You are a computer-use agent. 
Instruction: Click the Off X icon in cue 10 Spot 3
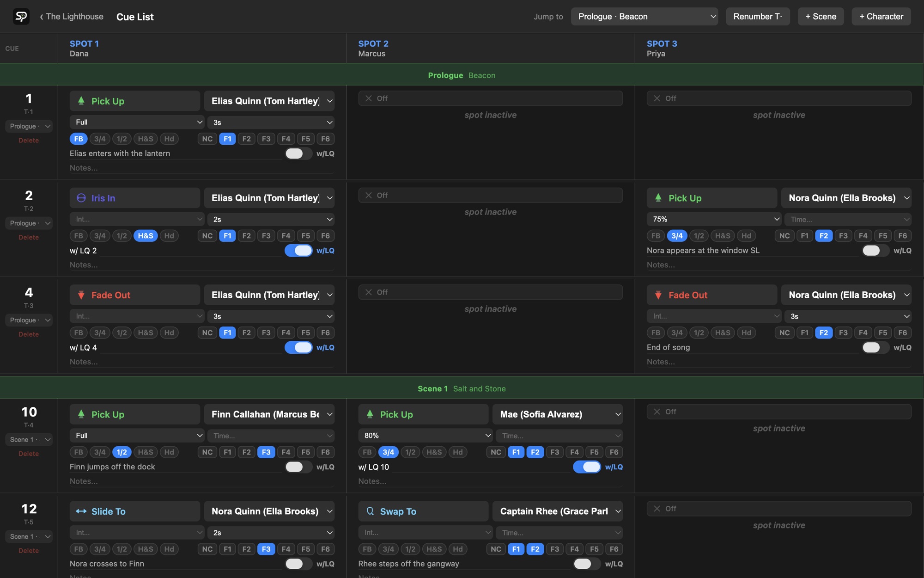[x=657, y=412]
